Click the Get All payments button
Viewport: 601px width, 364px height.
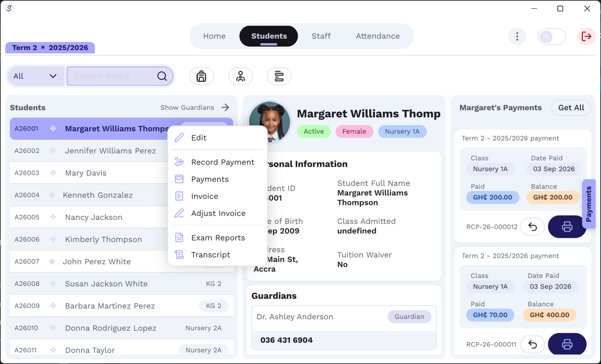[571, 108]
